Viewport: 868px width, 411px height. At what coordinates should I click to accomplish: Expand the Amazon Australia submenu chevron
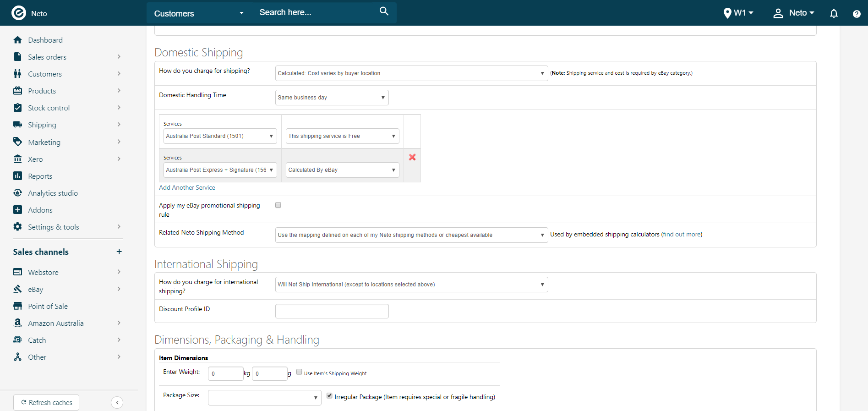point(119,323)
